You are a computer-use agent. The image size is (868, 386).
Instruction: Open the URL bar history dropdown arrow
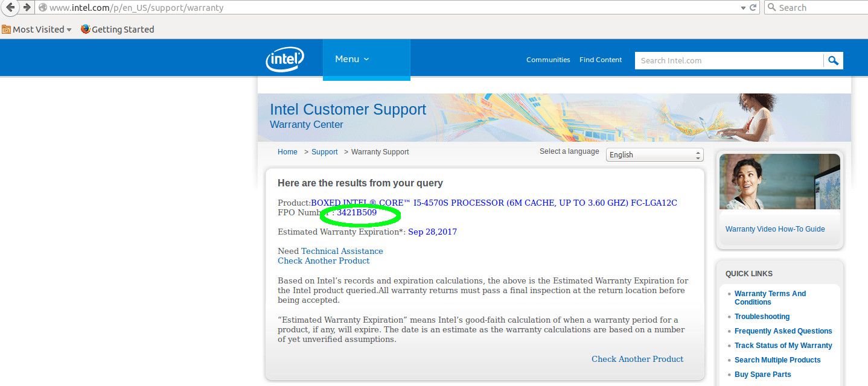click(743, 8)
